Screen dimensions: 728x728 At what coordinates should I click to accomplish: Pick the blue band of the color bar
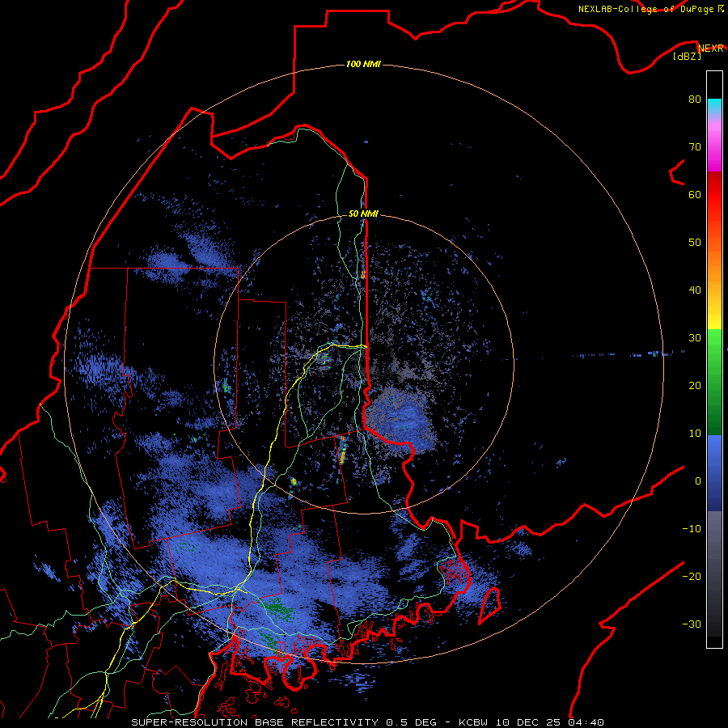[x=714, y=473]
